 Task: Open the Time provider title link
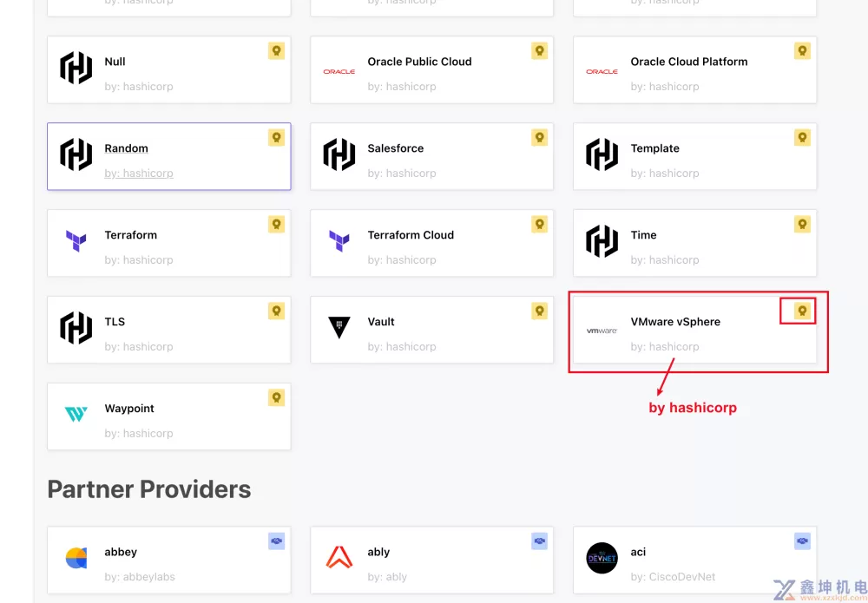(x=643, y=235)
